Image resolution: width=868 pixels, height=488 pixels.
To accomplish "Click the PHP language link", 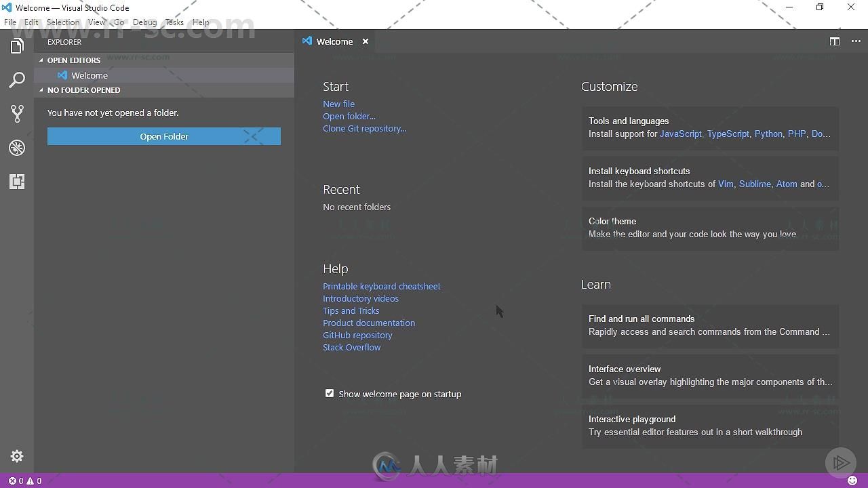I will [797, 134].
